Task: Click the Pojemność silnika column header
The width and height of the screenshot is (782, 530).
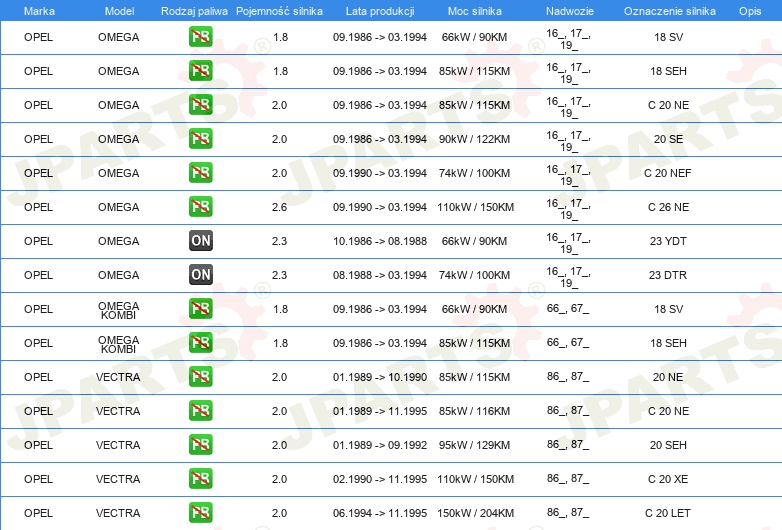Action: pos(279,11)
